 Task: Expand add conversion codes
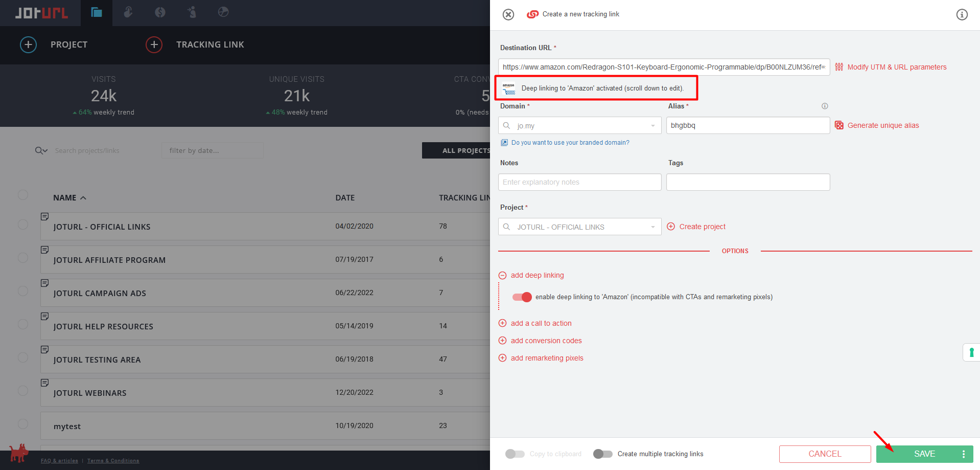pyautogui.click(x=540, y=341)
